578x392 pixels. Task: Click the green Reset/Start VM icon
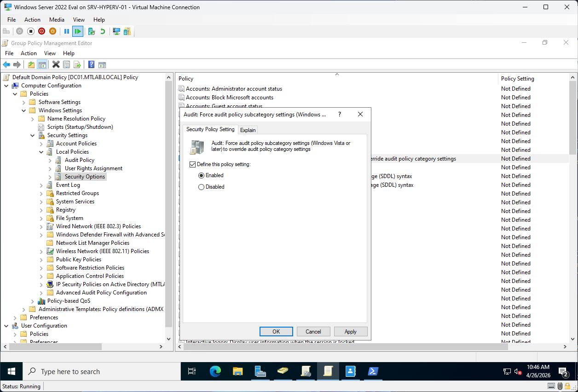[x=78, y=31]
